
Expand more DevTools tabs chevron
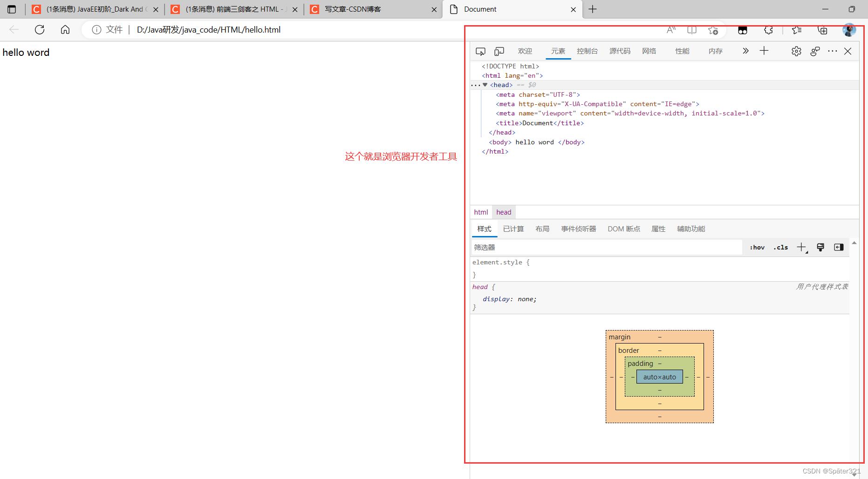click(x=745, y=51)
